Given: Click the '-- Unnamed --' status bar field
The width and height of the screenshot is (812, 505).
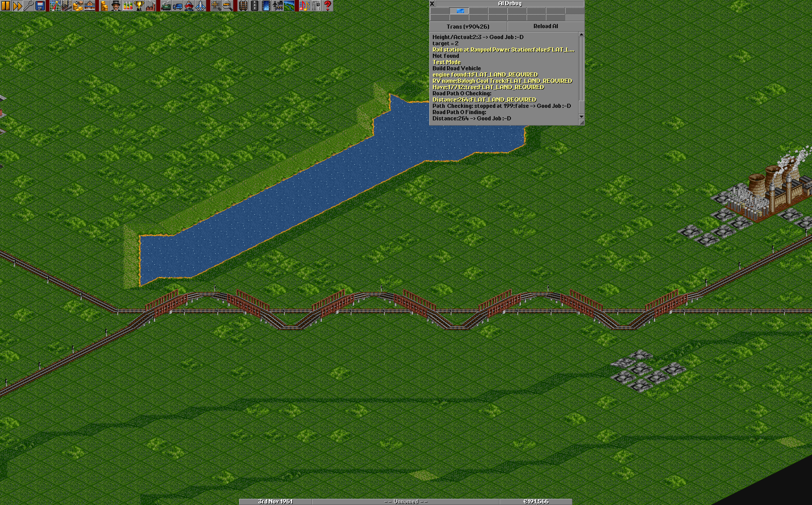Looking at the screenshot, I should [x=406, y=501].
